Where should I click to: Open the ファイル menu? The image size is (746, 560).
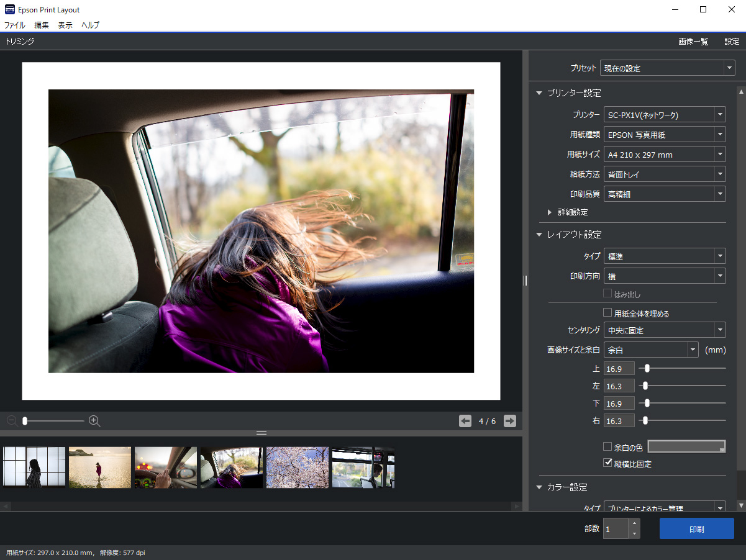coord(15,25)
